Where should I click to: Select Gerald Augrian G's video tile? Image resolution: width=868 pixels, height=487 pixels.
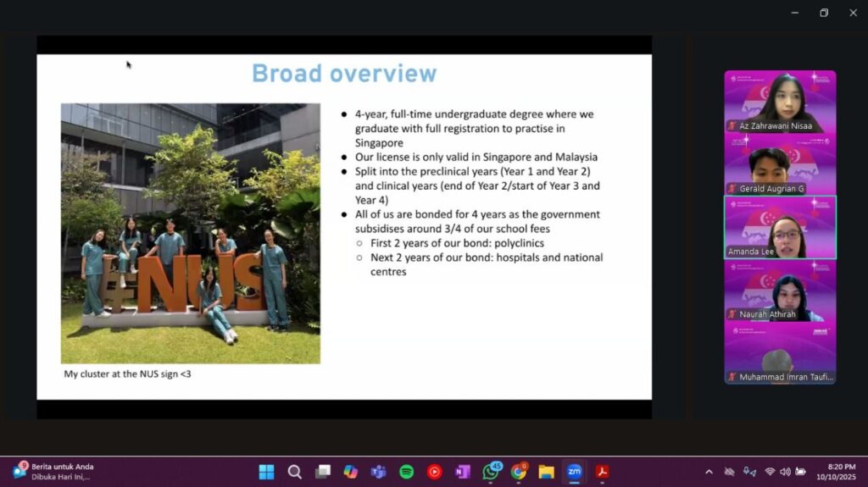pyautogui.click(x=780, y=164)
